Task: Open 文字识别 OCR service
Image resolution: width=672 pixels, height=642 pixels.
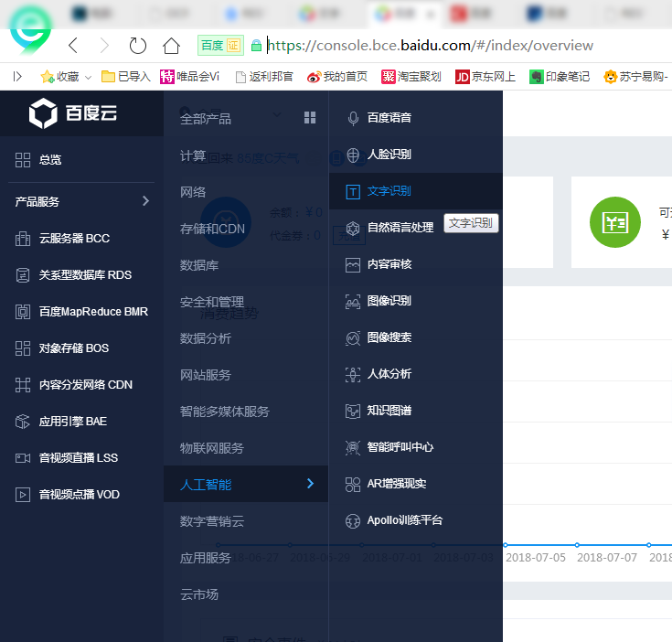Action: click(x=416, y=191)
